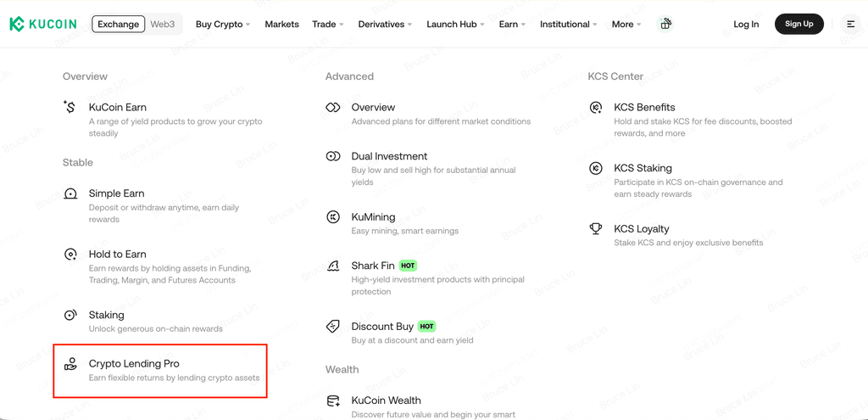Click the 'Wealth' section heading
868x420 pixels.
pyautogui.click(x=342, y=370)
